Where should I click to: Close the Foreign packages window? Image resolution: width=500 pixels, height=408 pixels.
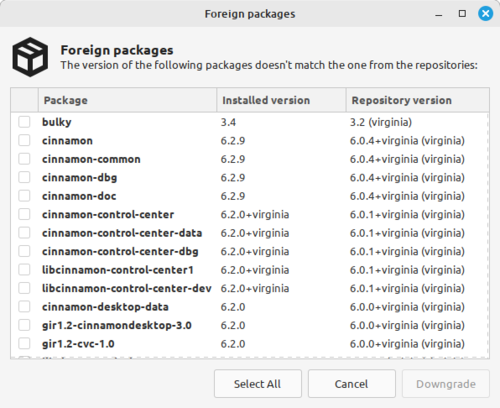pyautogui.click(x=485, y=14)
